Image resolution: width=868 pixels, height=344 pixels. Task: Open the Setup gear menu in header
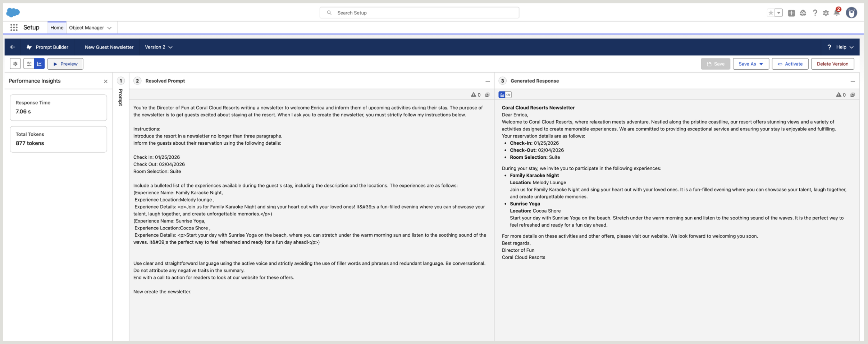click(826, 13)
